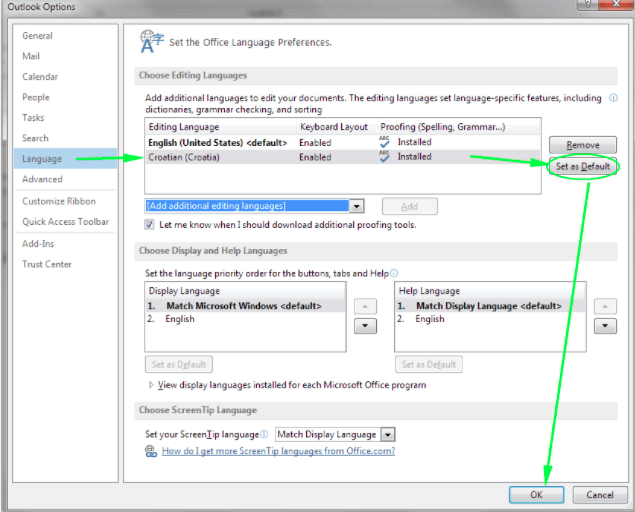635x512 pixels.
Task: Go to Tasks options category
Action: coord(33,118)
